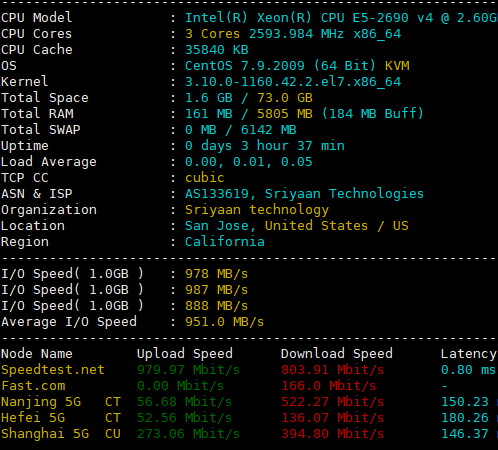The width and height of the screenshot is (498, 450).
Task: Click the CentOS 7.9.2009 OS value
Action: coord(245,66)
